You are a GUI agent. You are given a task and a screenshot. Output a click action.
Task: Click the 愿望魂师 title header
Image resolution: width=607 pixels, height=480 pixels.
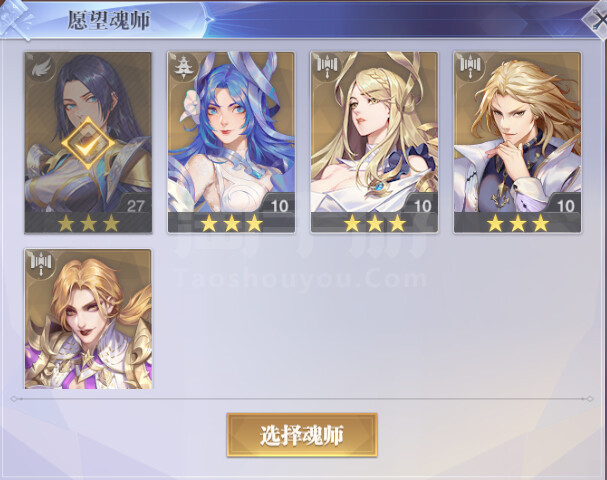point(109,20)
